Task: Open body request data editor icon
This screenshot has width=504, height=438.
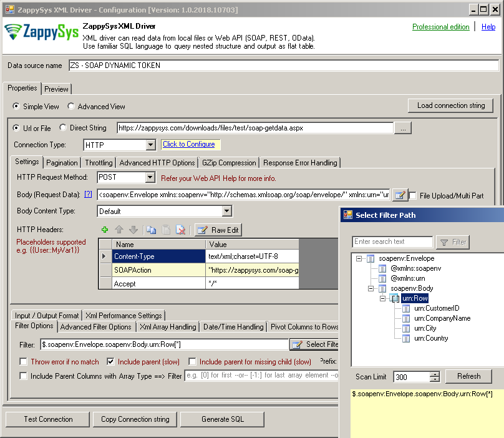Action: pos(400,195)
